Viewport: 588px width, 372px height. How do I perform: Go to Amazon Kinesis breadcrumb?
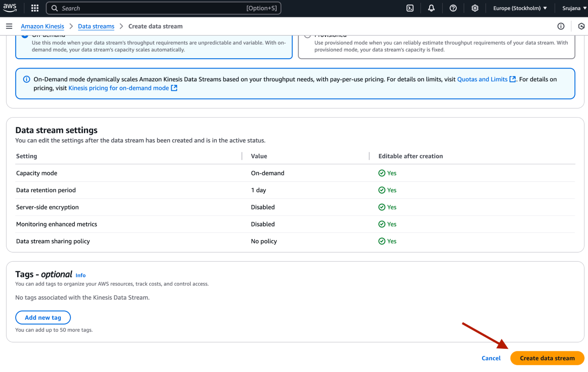(42, 26)
